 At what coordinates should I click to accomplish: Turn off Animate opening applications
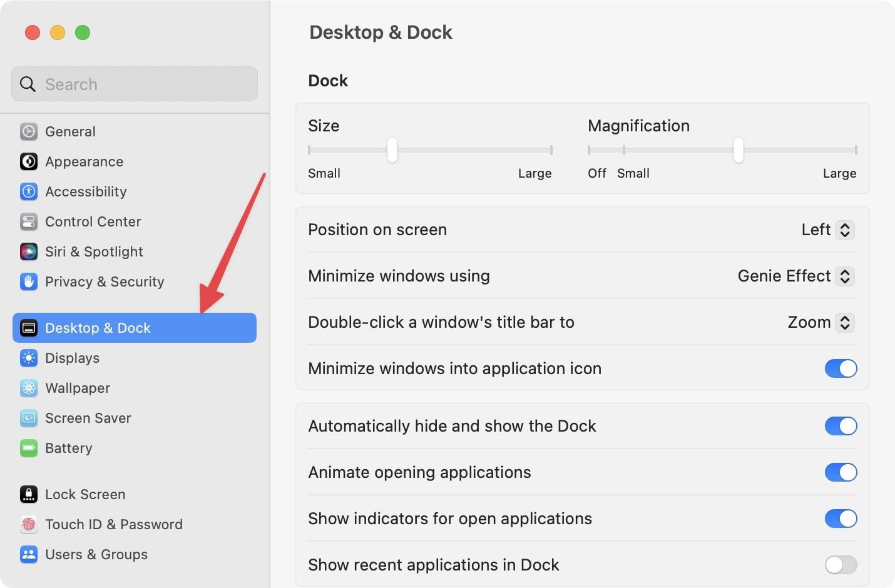pos(841,472)
